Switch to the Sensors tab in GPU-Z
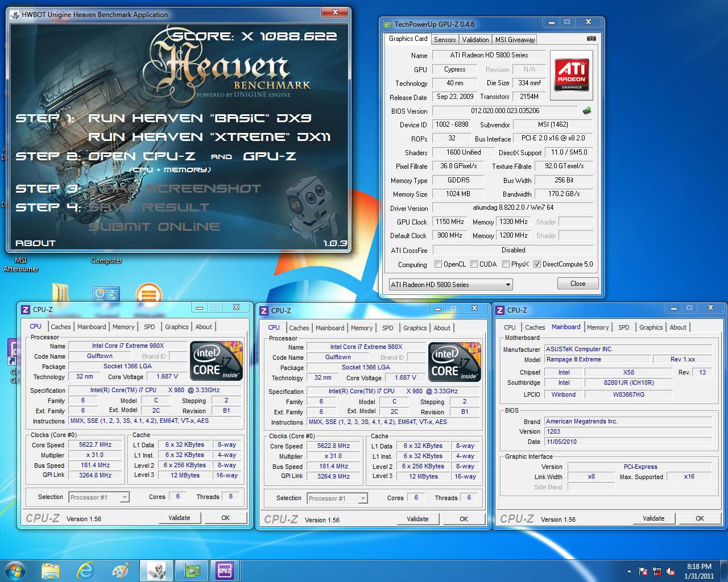This screenshot has height=582, width=728. [445, 40]
